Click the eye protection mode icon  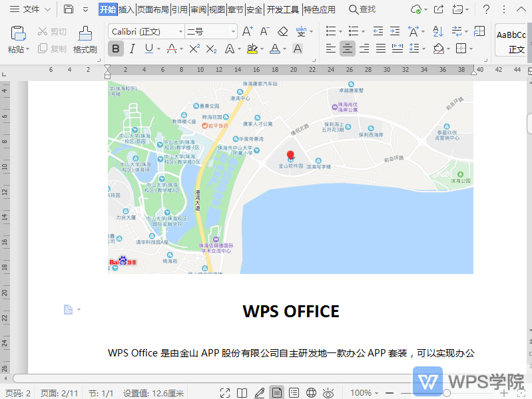pyautogui.click(x=328, y=393)
